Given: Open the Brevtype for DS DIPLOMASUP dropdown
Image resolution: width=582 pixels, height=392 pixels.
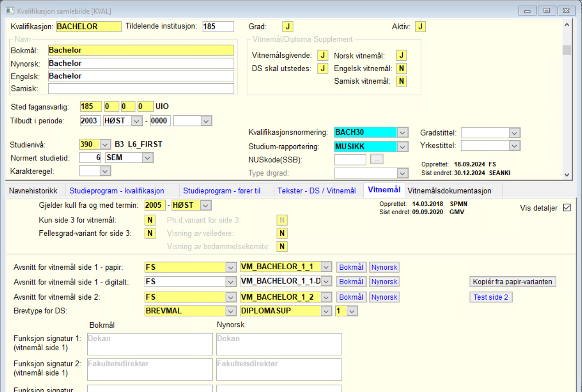Looking at the screenshot, I should 326,311.
